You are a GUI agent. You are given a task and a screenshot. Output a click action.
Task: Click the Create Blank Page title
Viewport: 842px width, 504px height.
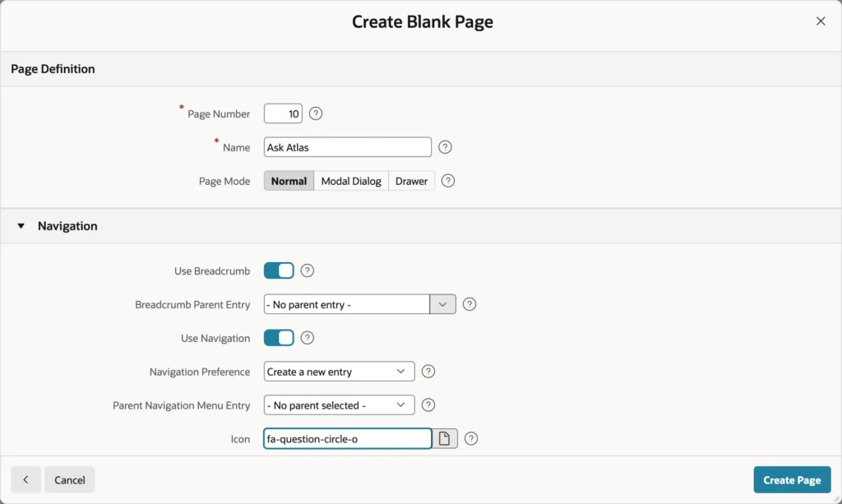tap(423, 21)
